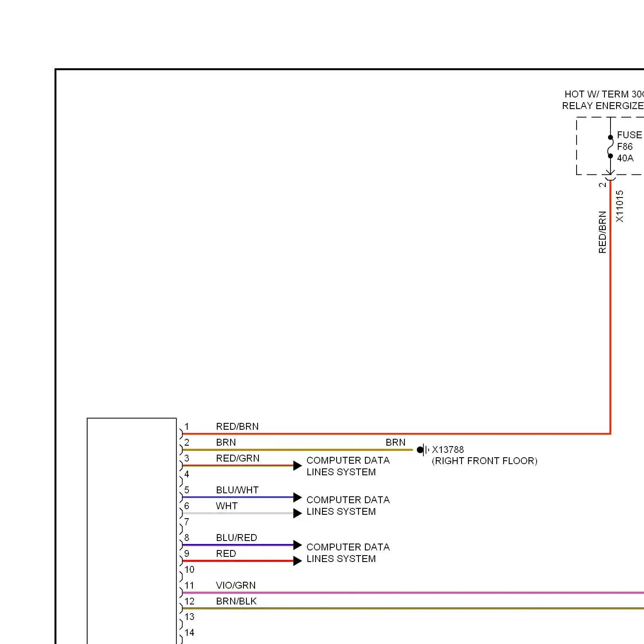Select the 'BLU/RED' wire color label

click(237, 538)
